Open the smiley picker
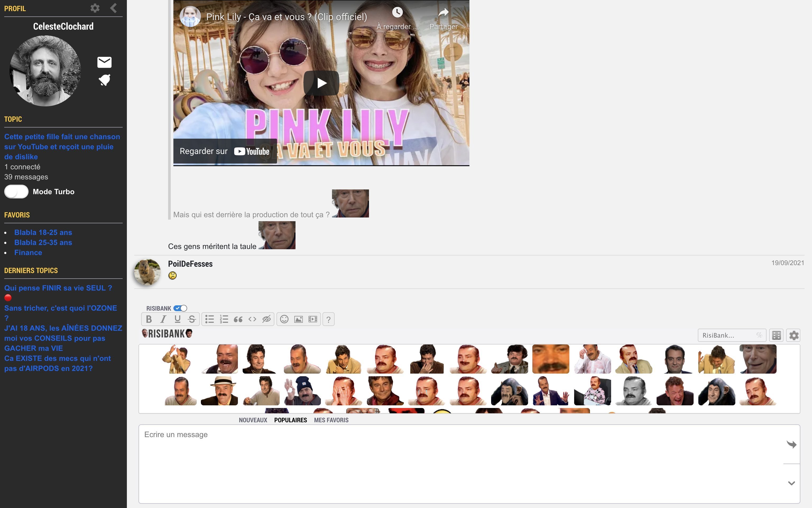Viewport: 812px width, 508px height. pyautogui.click(x=284, y=319)
